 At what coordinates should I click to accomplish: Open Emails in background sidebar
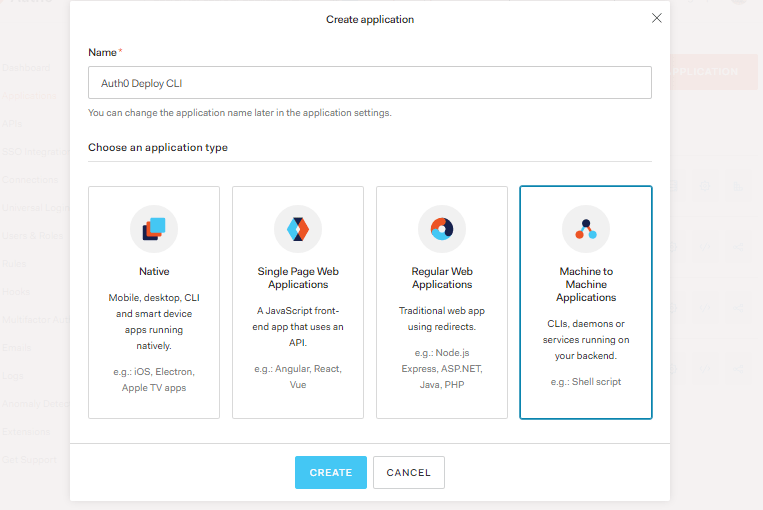(x=17, y=348)
